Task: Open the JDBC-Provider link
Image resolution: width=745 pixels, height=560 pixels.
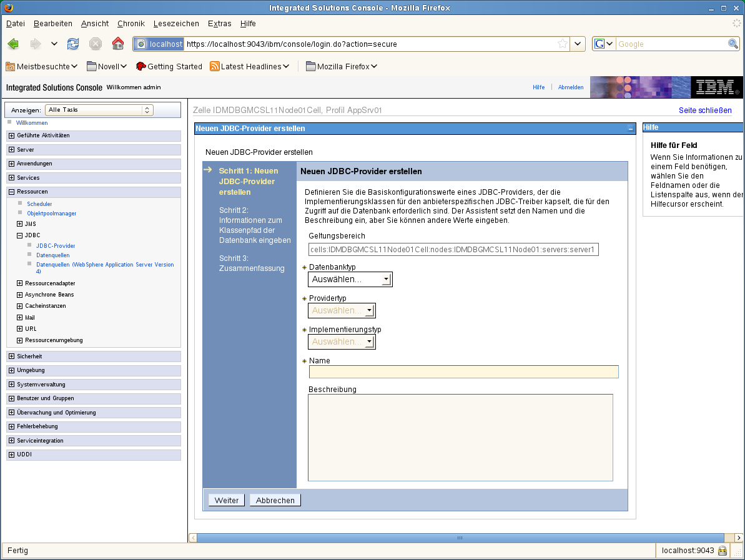Action: [56, 246]
